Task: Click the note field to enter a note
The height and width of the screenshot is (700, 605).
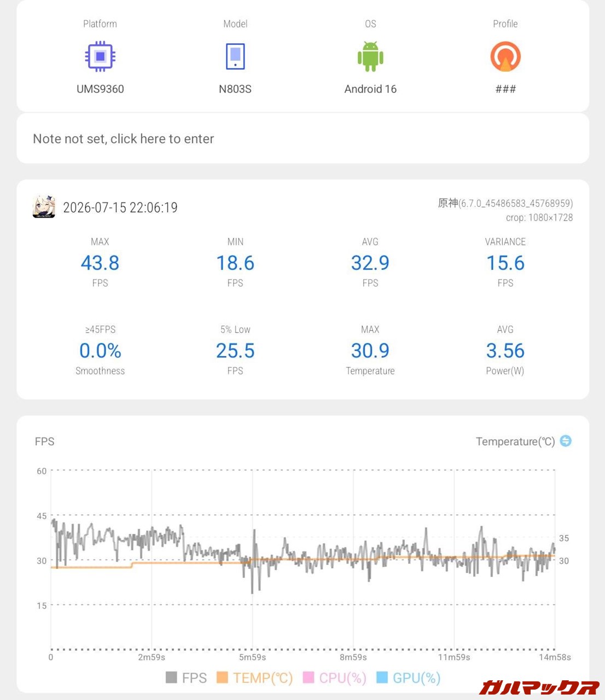Action: click(x=302, y=138)
